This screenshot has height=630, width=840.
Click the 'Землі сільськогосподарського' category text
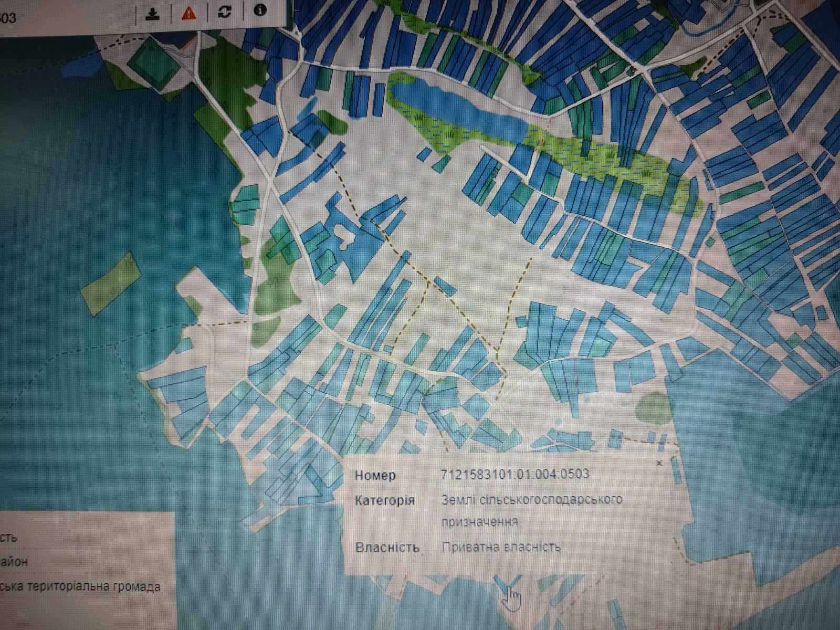pyautogui.click(x=532, y=499)
